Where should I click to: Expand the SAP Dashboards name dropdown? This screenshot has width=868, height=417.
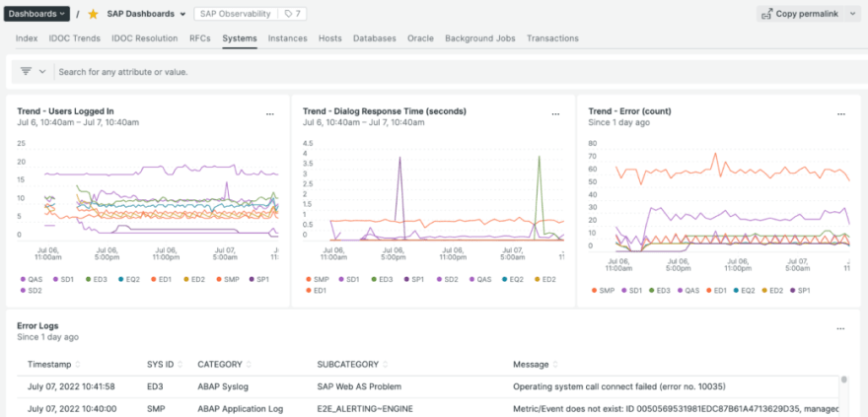(182, 15)
